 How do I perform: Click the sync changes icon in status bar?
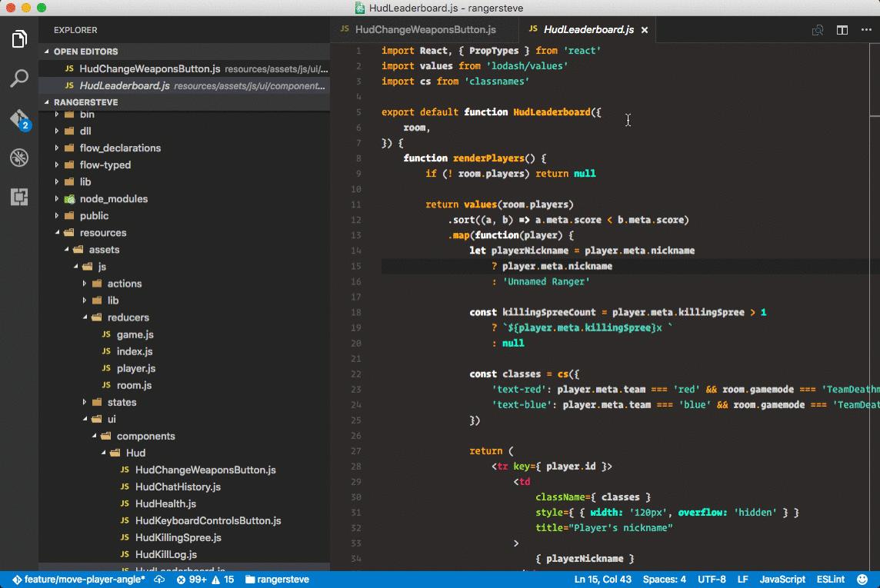159,579
